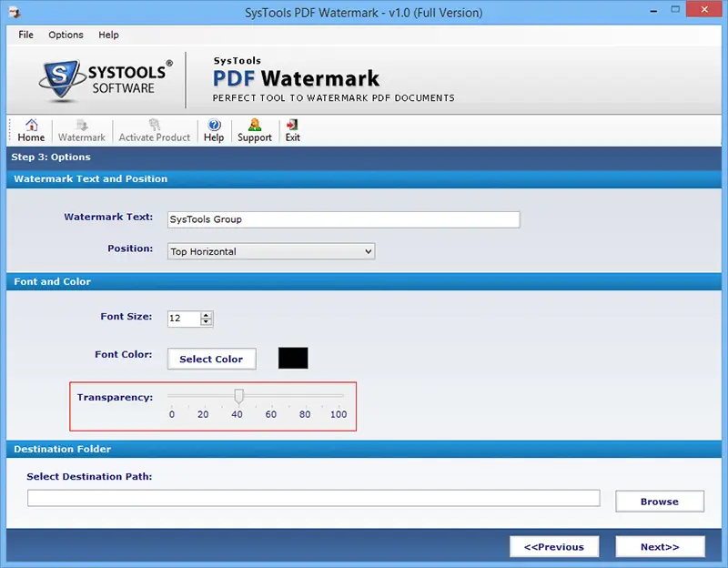Click the Transparency slider handle
Viewport: 728px width, 568px height.
point(238,396)
